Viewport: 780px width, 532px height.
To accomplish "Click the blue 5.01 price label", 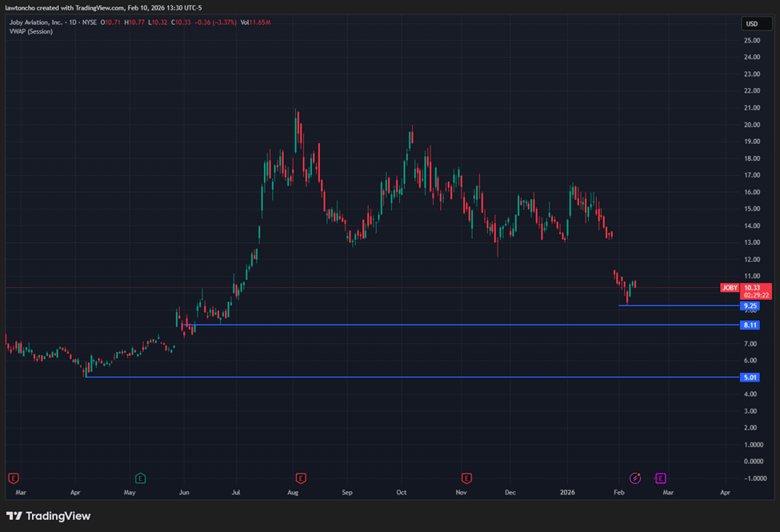I will pyautogui.click(x=750, y=377).
